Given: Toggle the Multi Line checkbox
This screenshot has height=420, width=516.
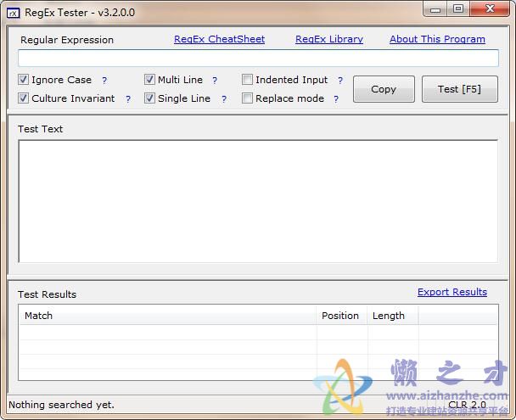Looking at the screenshot, I should [149, 80].
